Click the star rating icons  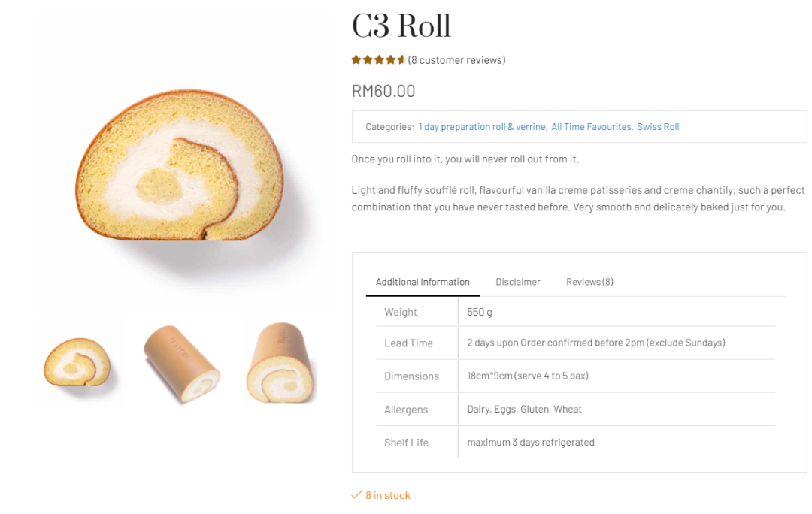click(378, 60)
